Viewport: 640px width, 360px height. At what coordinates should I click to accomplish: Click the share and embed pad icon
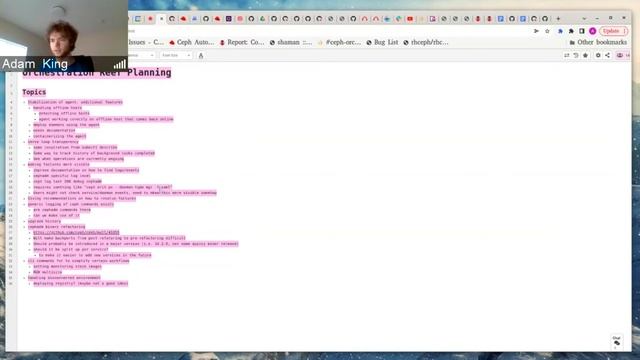click(x=607, y=55)
